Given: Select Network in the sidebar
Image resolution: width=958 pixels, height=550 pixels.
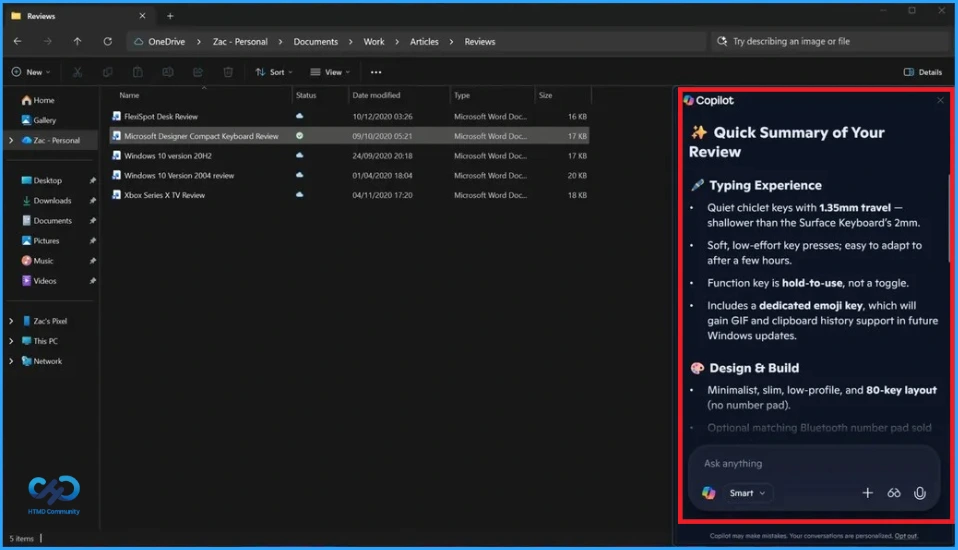Looking at the screenshot, I should coord(48,361).
